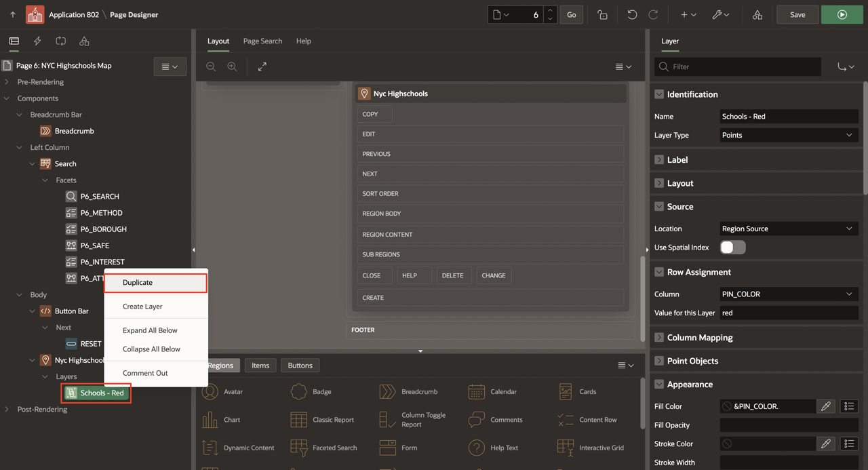Choose Duplicate from the context menu

click(x=155, y=282)
